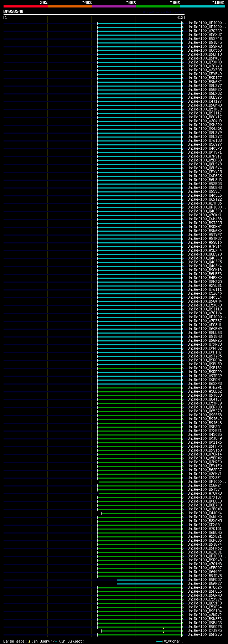
Task: Click the cyan ~100% identity legend swatch
Action: pyautogui.click(x=202, y=6)
